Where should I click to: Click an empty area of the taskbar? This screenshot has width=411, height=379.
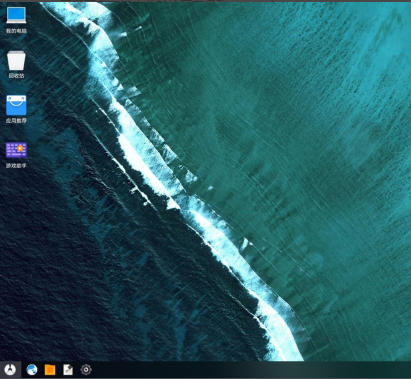[x=250, y=369]
